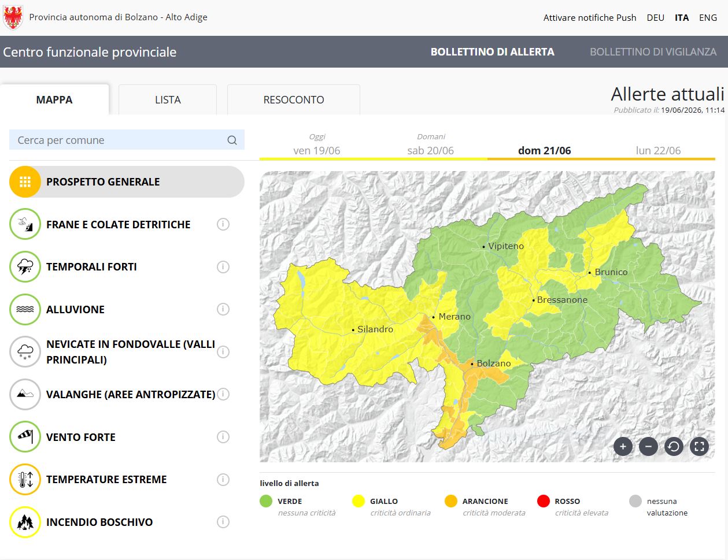728x560 pixels.
Task: Open info for Temporali forti
Action: coord(223,267)
